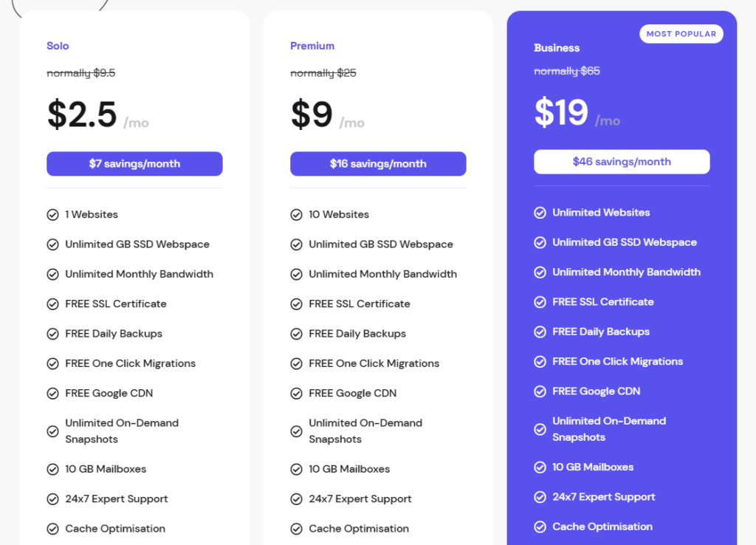The width and height of the screenshot is (756, 545).
Task: Click checkmark icon beside Solo '1 Websites'
Action: tap(52, 215)
